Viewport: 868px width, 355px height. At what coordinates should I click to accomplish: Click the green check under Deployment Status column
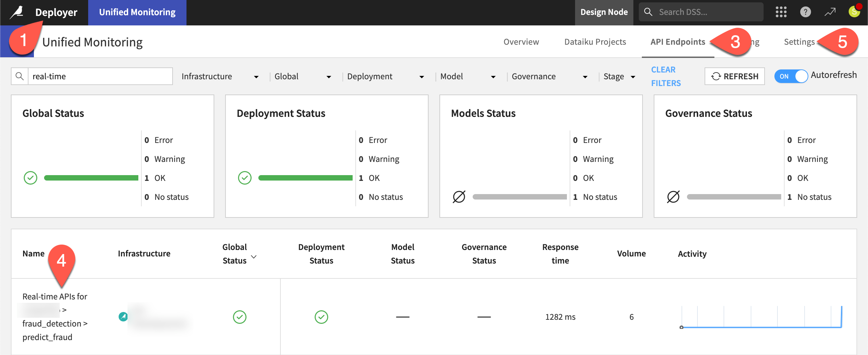pyautogui.click(x=321, y=317)
